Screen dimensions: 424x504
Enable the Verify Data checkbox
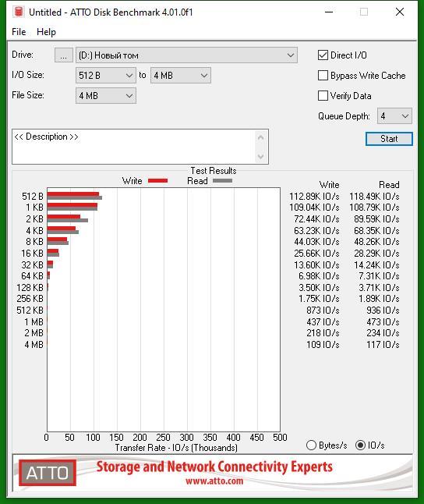click(323, 95)
